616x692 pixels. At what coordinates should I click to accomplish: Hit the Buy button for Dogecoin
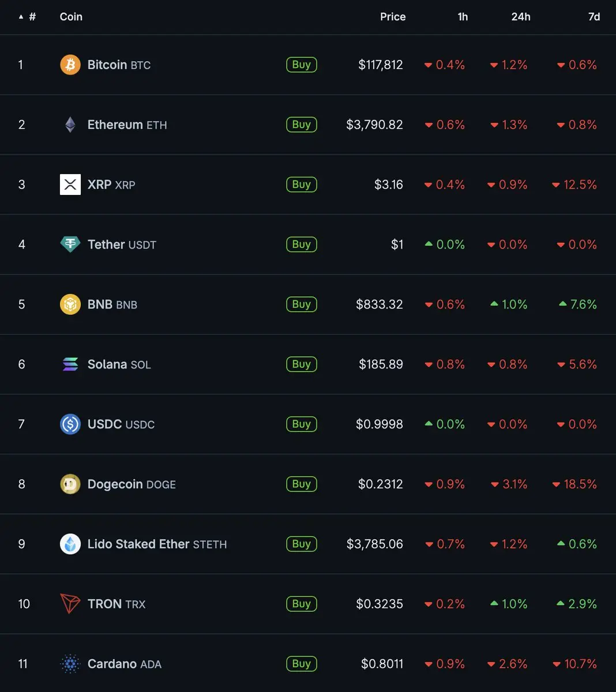coord(302,484)
